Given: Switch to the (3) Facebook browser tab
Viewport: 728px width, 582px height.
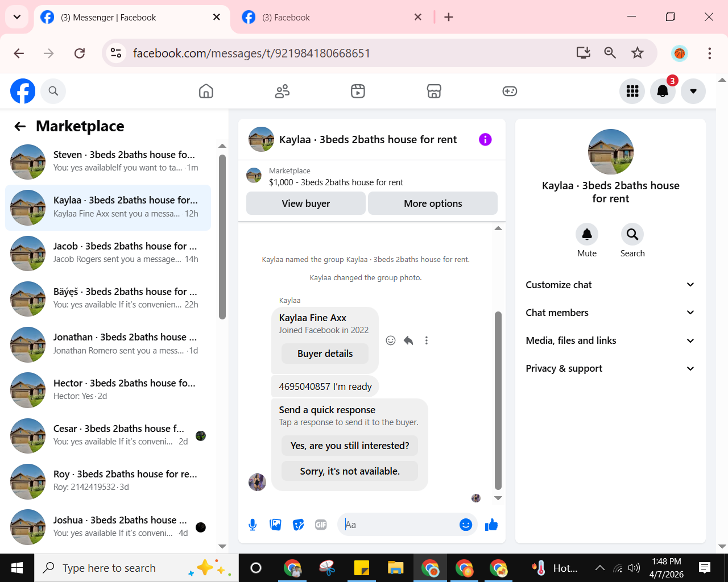Looking at the screenshot, I should [x=333, y=18].
